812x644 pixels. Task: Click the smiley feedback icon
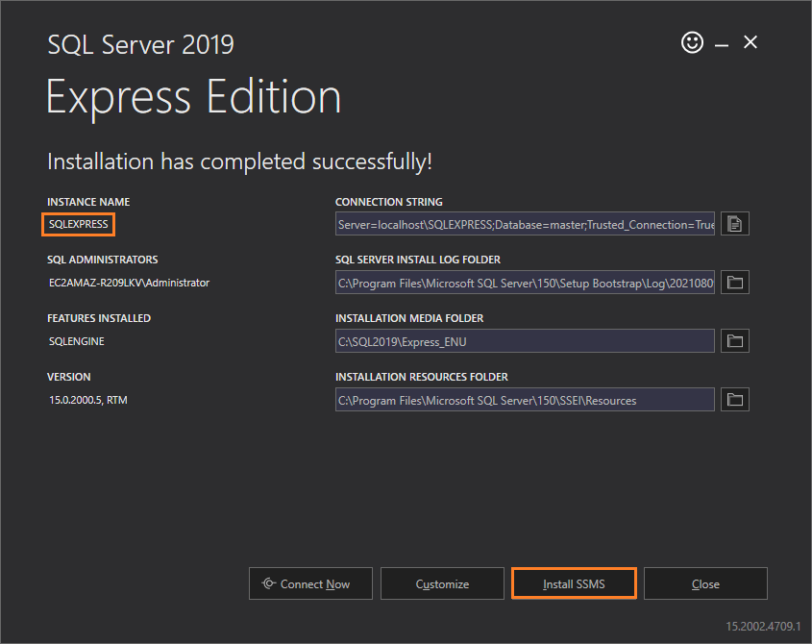(692, 42)
